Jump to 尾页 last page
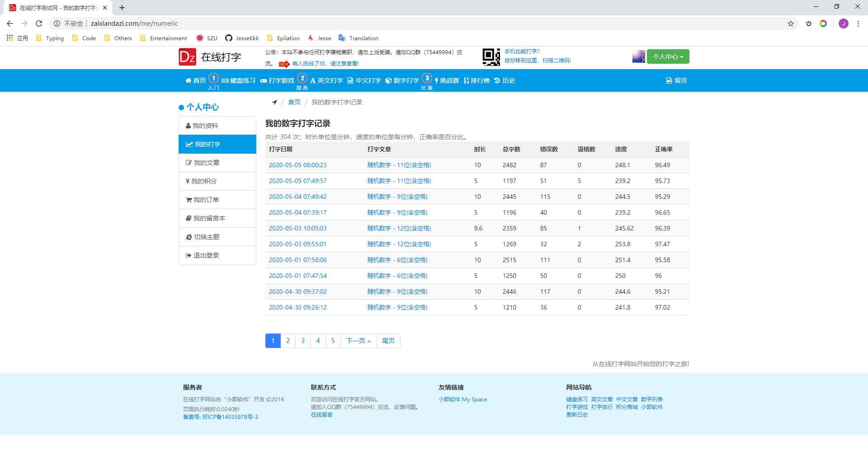Viewport: 868px width, 470px height. click(388, 341)
